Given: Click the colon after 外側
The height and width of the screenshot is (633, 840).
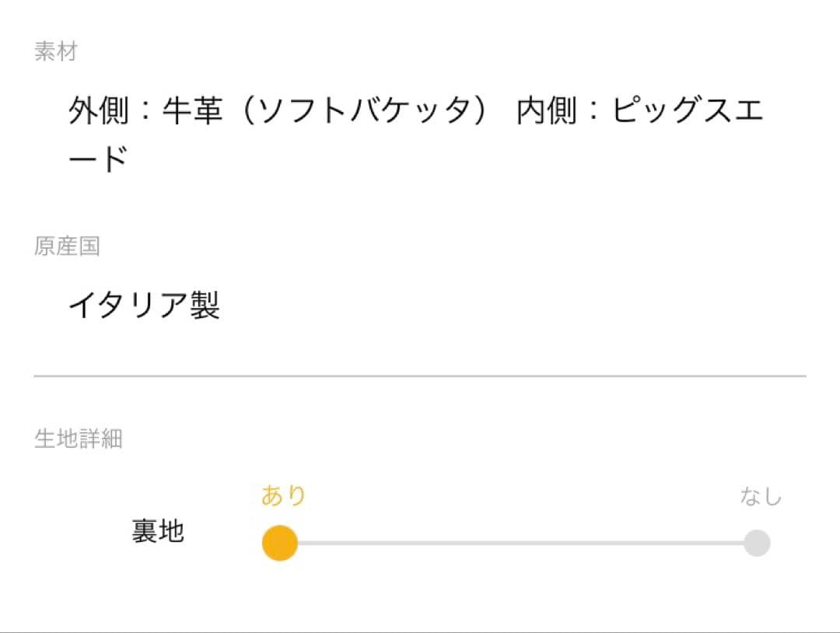Looking at the screenshot, I should 145,112.
